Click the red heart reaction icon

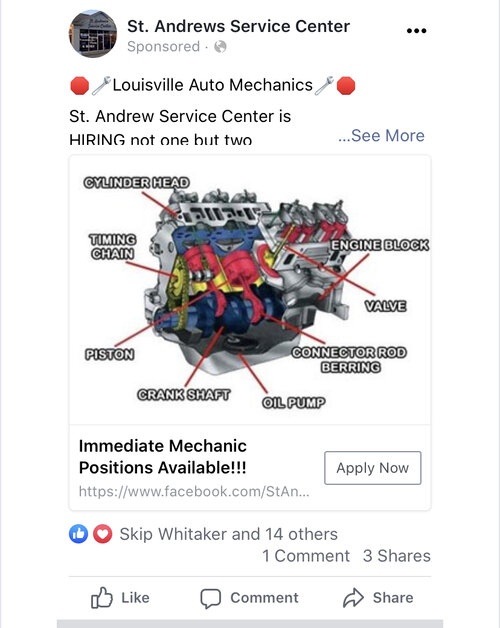(x=103, y=534)
